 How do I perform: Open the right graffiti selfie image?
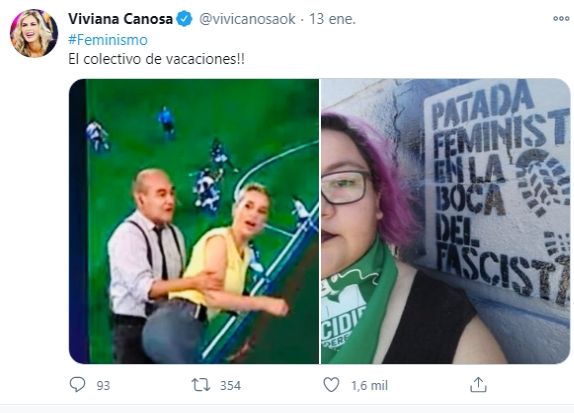coord(446,221)
